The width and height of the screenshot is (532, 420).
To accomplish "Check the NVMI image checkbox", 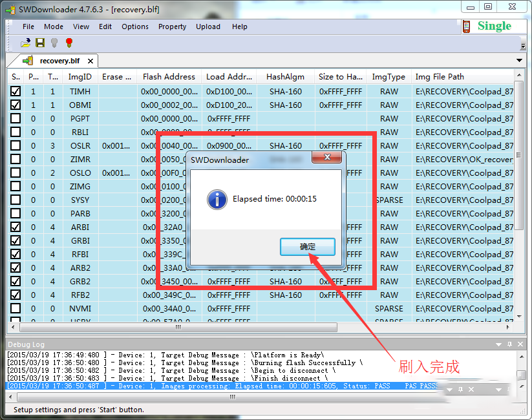I will coord(16,308).
